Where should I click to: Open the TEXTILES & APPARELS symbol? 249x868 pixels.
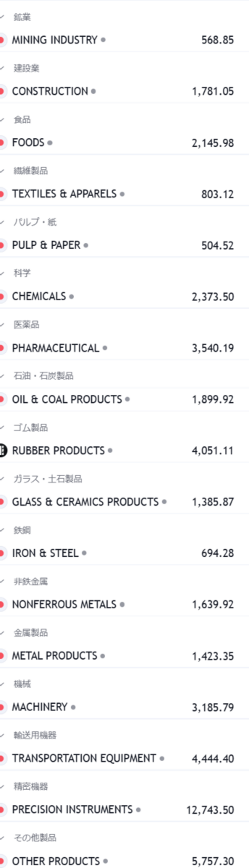(64, 194)
